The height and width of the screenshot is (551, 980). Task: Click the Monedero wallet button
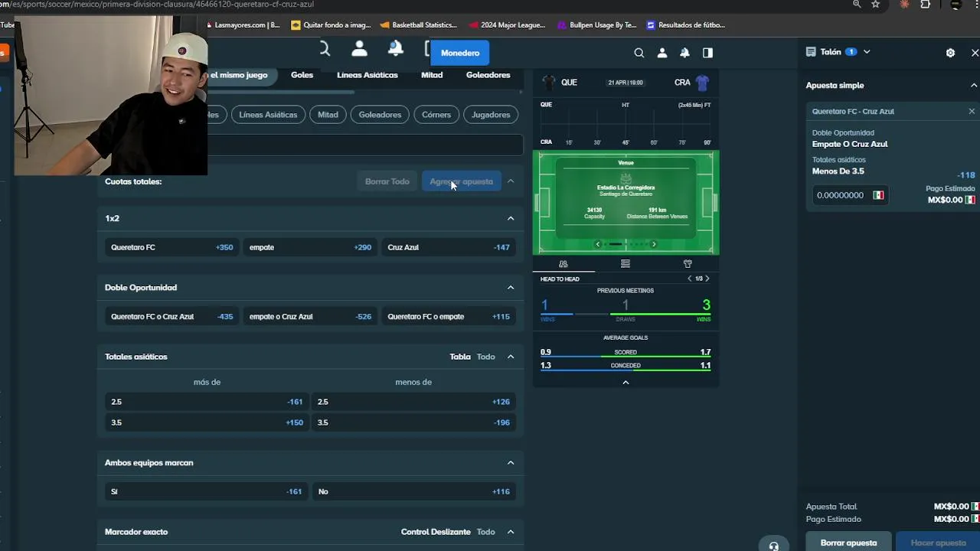(460, 53)
